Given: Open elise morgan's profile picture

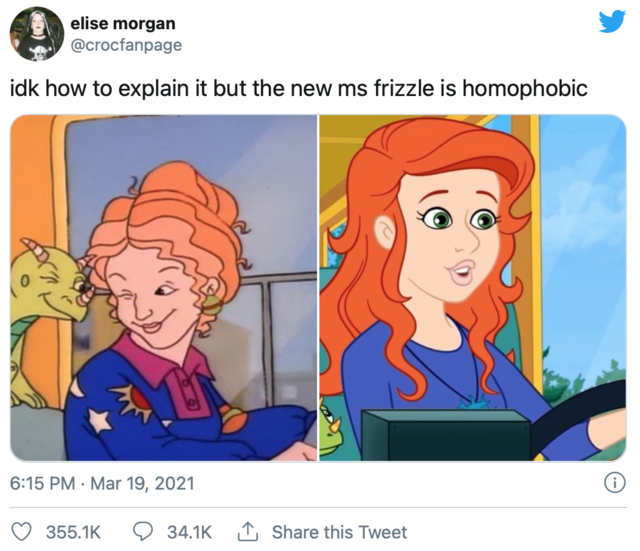Looking at the screenshot, I should [37, 34].
